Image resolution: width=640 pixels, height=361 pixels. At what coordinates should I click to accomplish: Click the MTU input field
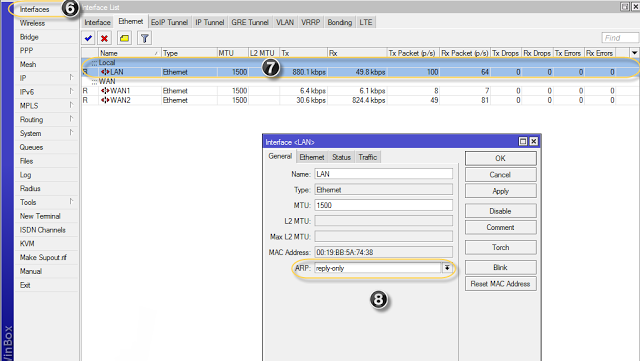tap(383, 205)
